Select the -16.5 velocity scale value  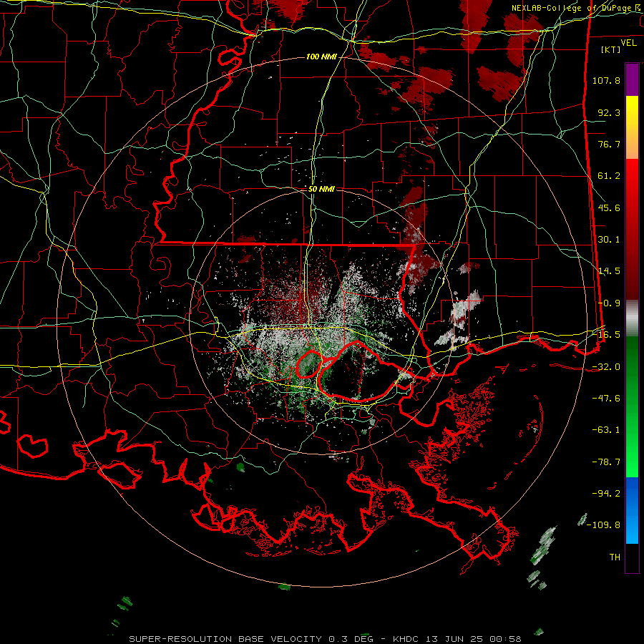(606, 335)
